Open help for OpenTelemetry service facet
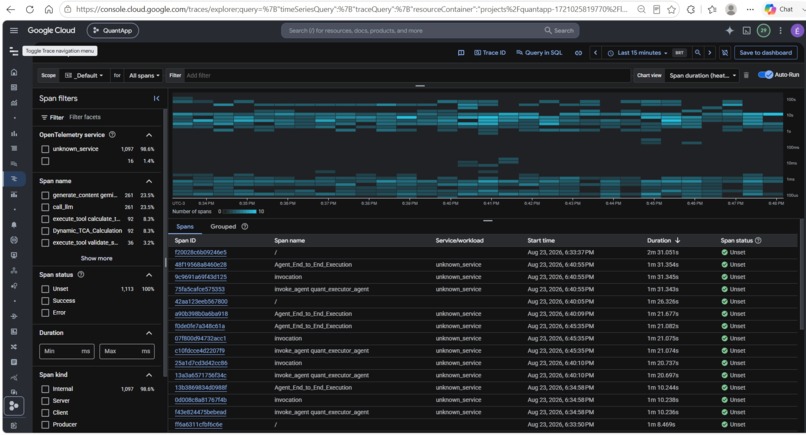This screenshot has width=806, height=435. [x=112, y=135]
